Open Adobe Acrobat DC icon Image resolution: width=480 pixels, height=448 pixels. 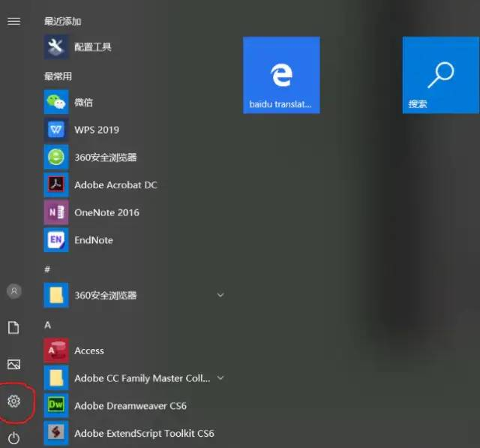pyautogui.click(x=56, y=185)
